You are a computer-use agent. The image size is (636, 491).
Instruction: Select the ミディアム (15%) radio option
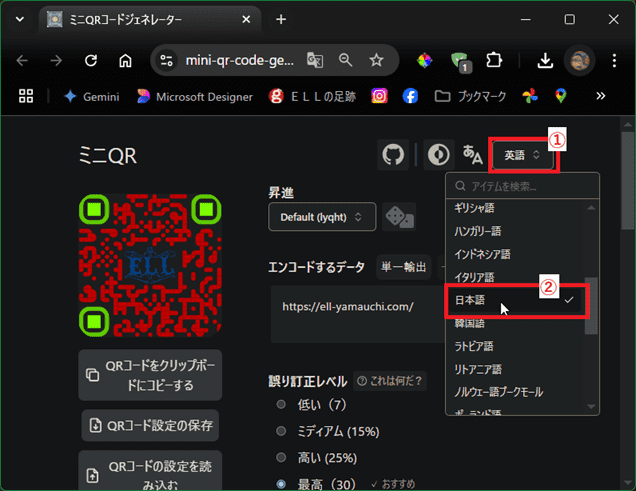[x=281, y=431]
